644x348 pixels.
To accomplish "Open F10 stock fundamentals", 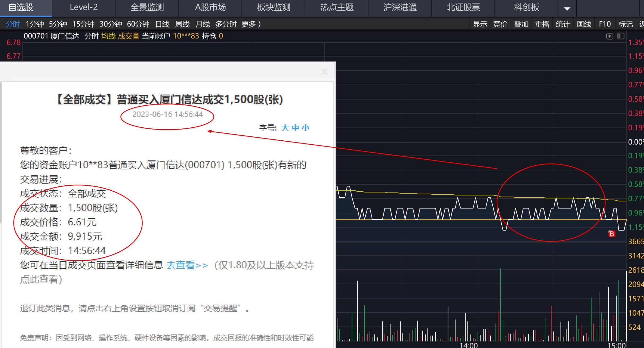I will tap(604, 24).
